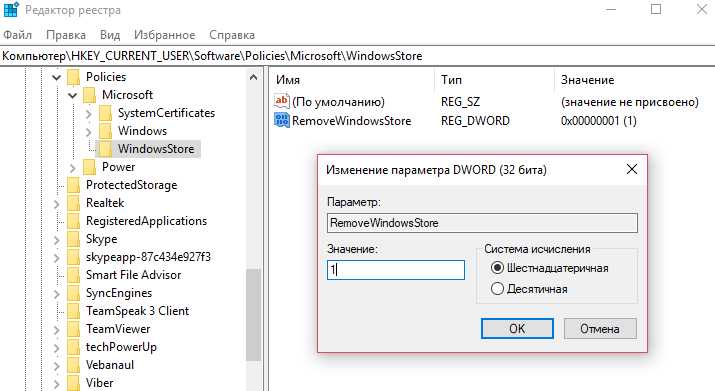The height and width of the screenshot is (391, 715).
Task: Click the Viber folder icon
Action: (73, 383)
